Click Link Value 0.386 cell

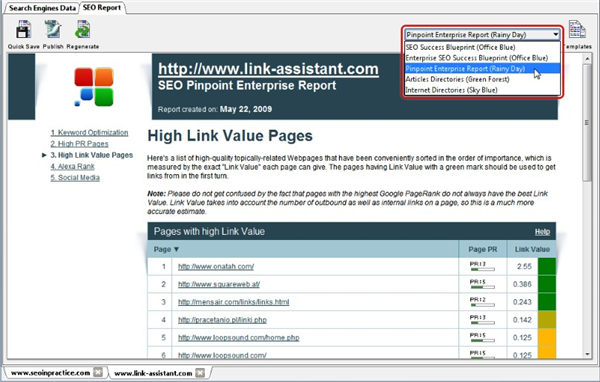pyautogui.click(x=522, y=284)
